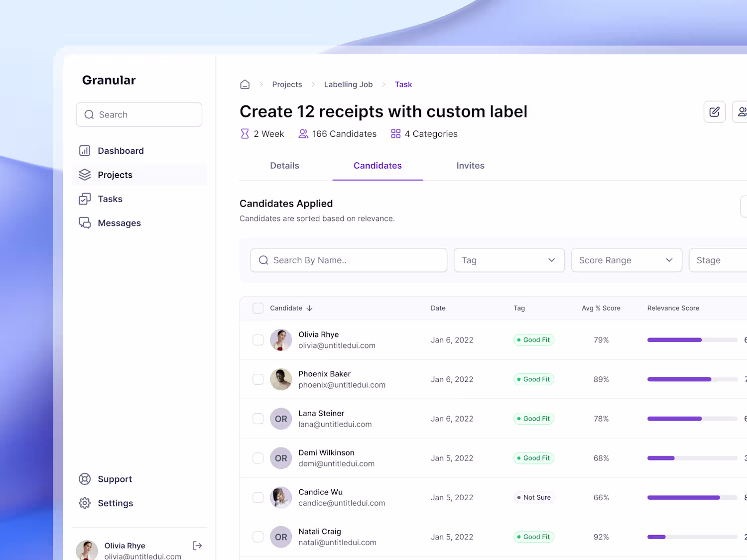Select the Candice Wu row checkbox
Screen dimensions: 747x560
258,497
